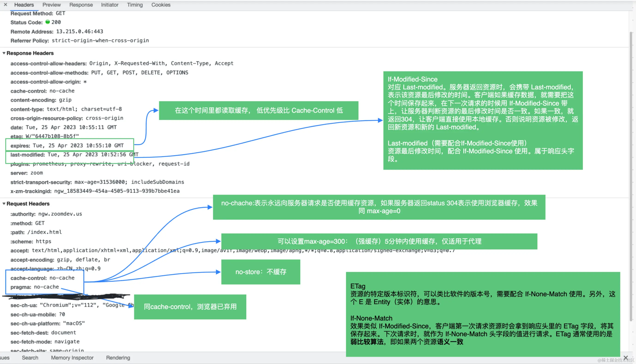Collapse the Response Headers section triangle
The width and height of the screenshot is (636, 364).
pos(4,53)
